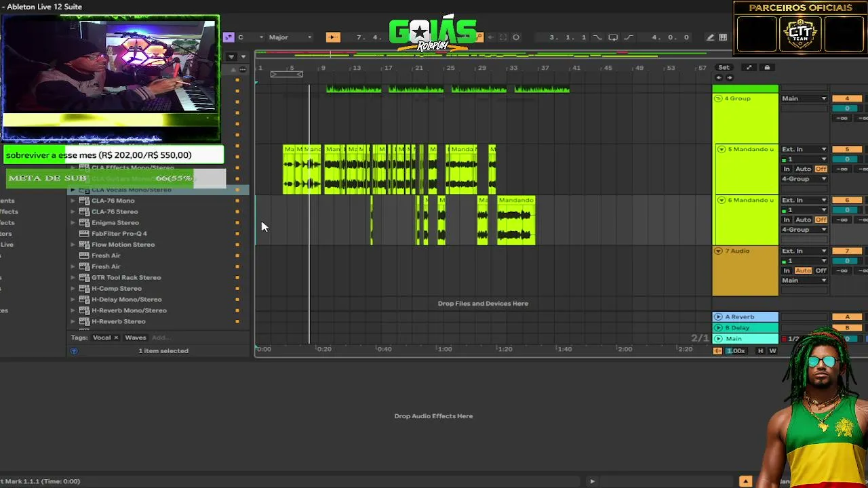
Task: Select Flow Motion Stereo in the browser
Action: [123, 245]
